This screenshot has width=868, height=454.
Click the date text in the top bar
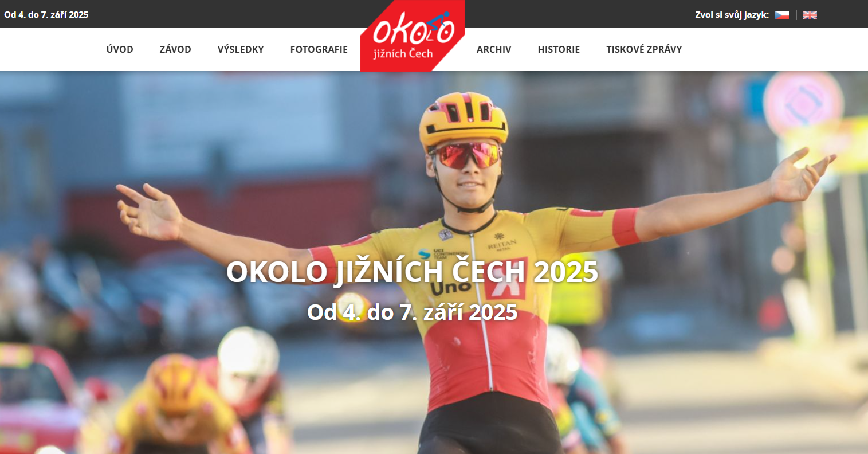pyautogui.click(x=46, y=15)
